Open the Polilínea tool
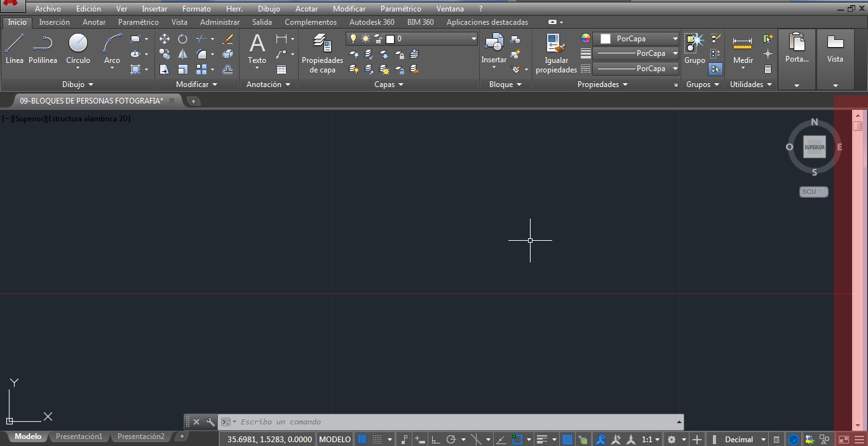This screenshot has width=868, height=446. tap(43, 48)
